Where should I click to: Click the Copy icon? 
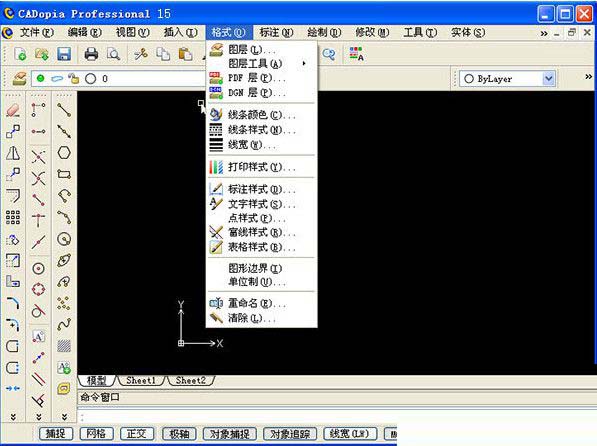tap(163, 54)
